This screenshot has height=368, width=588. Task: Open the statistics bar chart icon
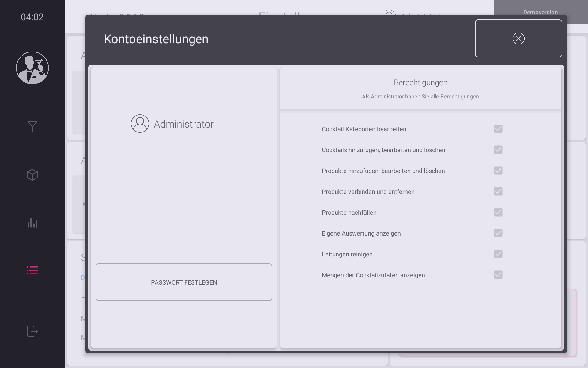click(x=32, y=223)
